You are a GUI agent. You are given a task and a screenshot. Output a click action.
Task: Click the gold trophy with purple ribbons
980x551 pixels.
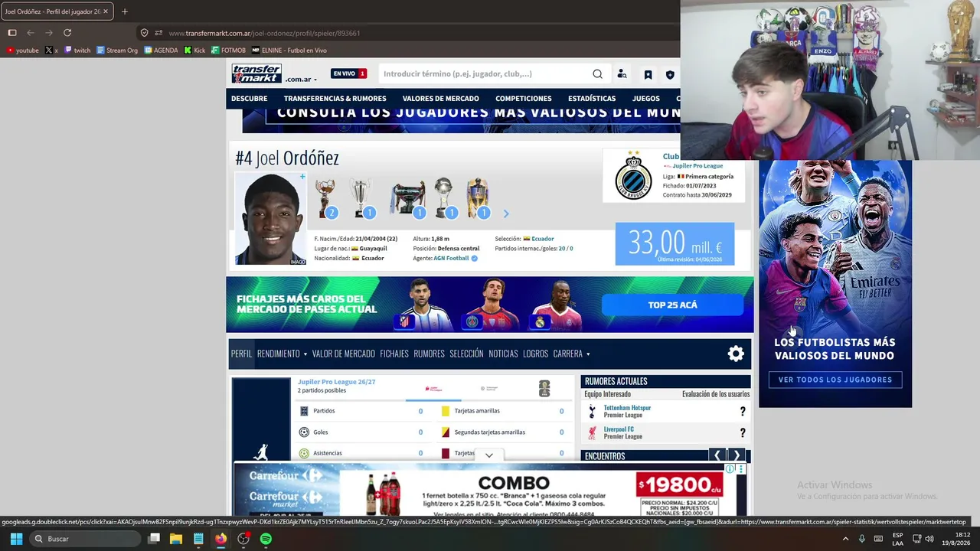(478, 199)
